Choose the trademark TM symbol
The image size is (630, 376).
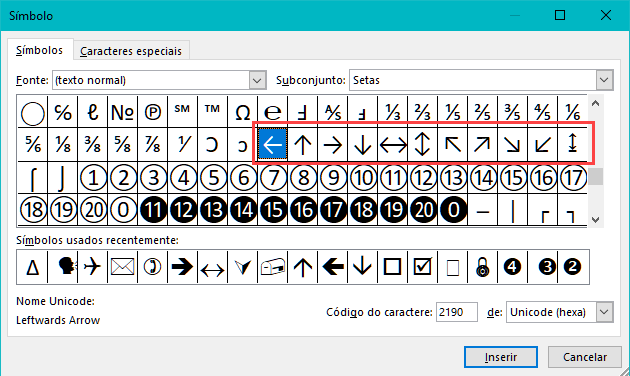point(213,112)
